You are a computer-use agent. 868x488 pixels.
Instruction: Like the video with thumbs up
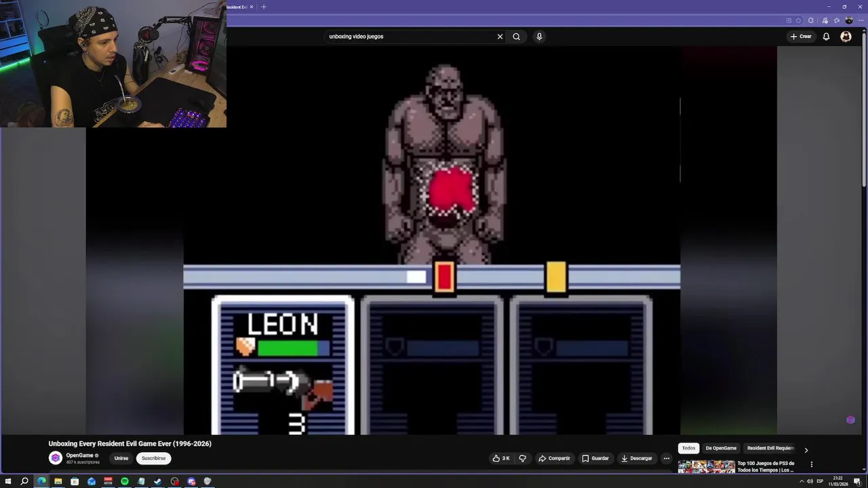501,458
